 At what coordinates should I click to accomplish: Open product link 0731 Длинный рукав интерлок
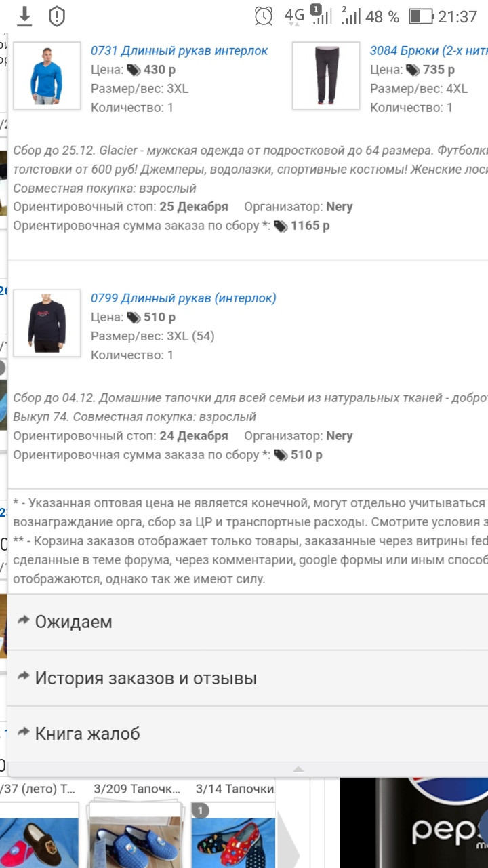click(180, 51)
